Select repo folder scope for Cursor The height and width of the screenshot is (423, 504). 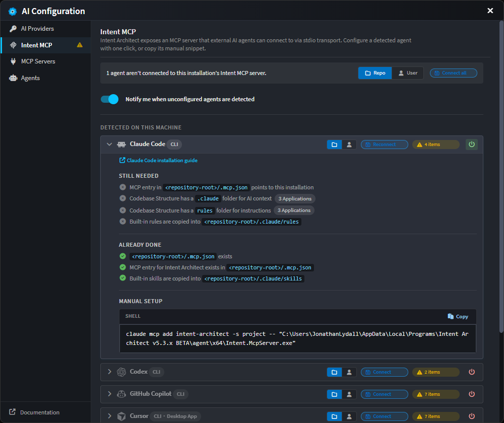point(334,416)
